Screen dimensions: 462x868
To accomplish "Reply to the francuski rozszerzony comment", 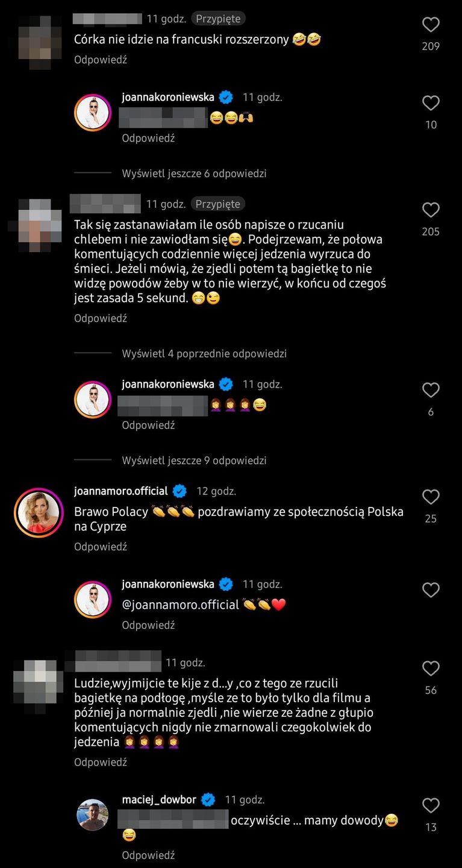I will [x=101, y=60].
